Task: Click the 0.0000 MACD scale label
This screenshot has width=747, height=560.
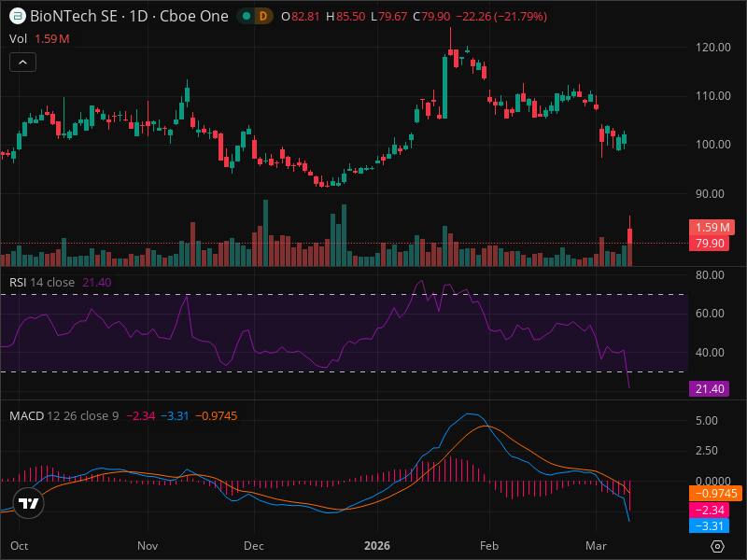Action: pos(712,481)
